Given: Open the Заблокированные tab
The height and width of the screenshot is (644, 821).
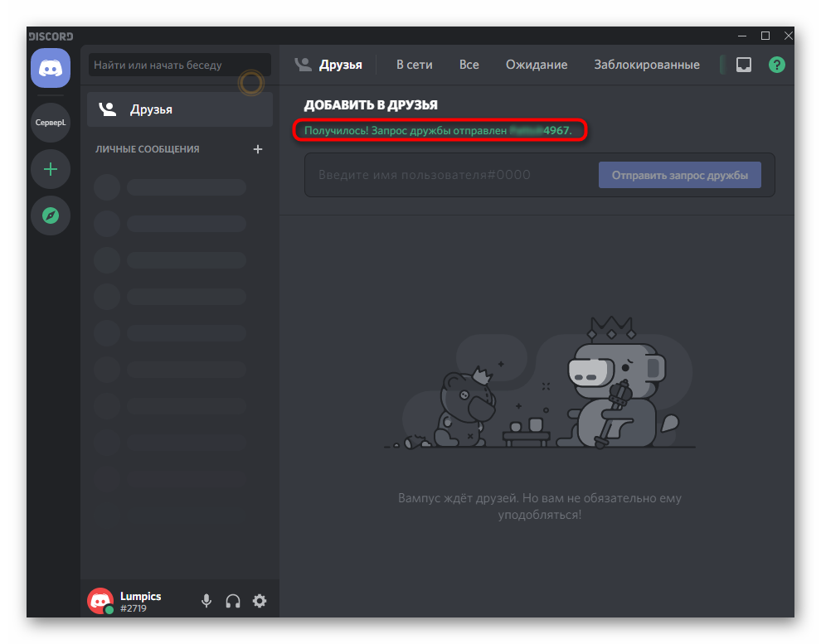Looking at the screenshot, I should [x=646, y=65].
